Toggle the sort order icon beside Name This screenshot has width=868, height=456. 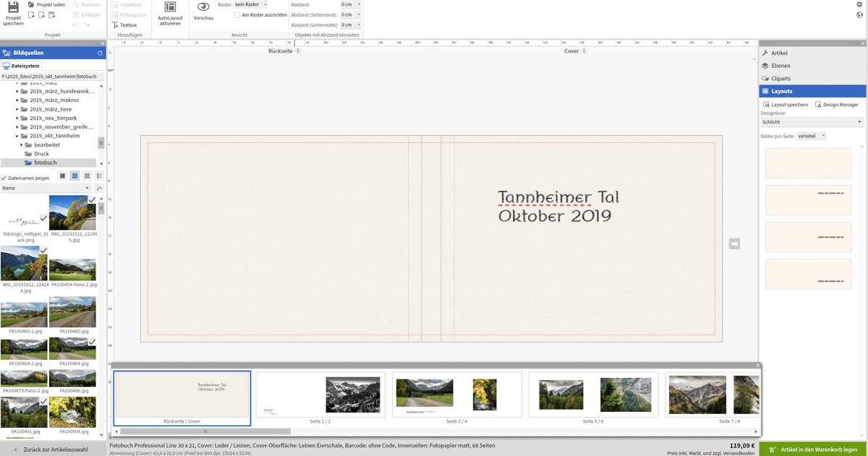pyautogui.click(x=99, y=189)
